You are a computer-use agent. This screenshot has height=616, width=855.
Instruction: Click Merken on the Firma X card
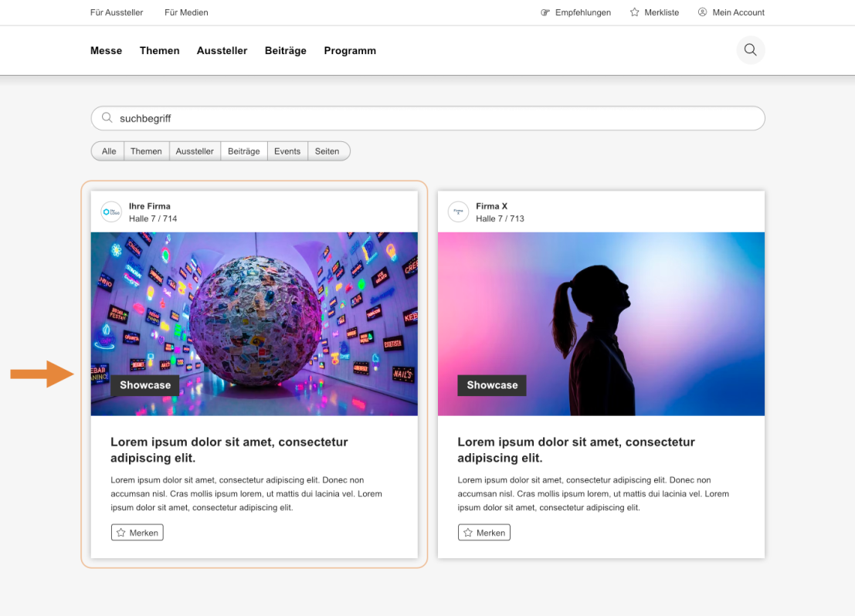[x=483, y=532]
